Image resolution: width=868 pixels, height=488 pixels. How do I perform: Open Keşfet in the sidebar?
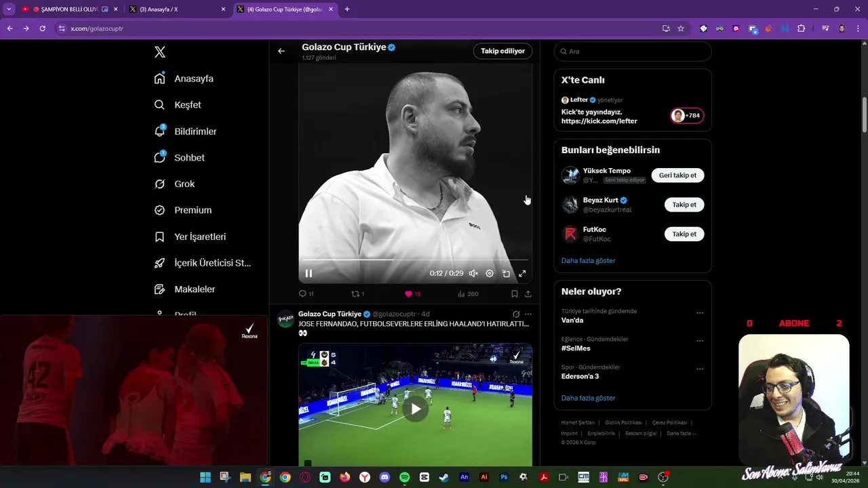178,105
